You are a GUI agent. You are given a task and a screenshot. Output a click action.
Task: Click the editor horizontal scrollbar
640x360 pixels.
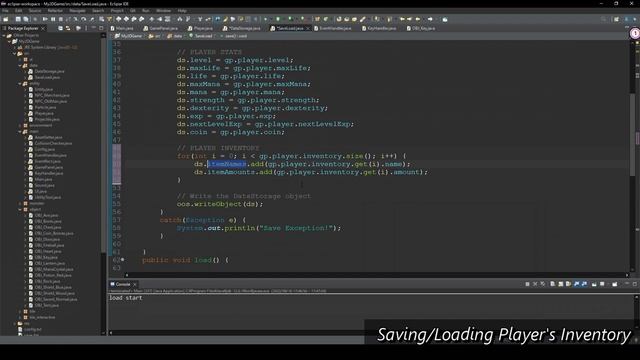click(x=377, y=275)
